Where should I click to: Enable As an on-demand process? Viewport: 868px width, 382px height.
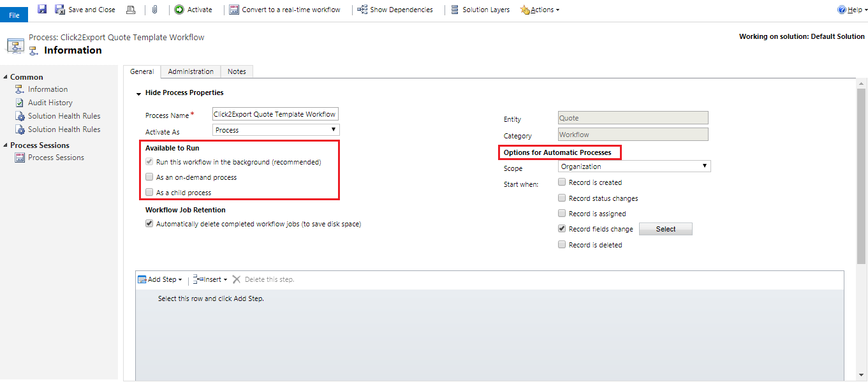pos(149,177)
